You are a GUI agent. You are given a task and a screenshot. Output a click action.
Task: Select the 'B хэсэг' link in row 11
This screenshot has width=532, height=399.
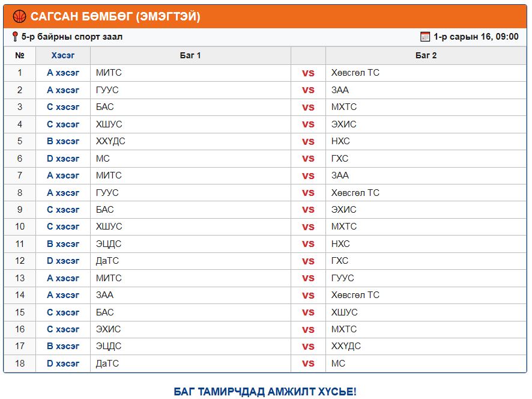pos(63,244)
